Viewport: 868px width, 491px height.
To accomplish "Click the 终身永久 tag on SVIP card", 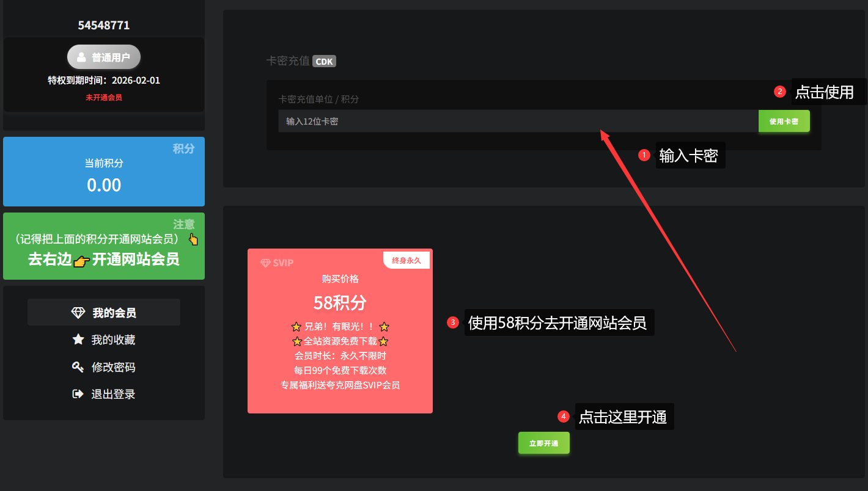I will (x=406, y=261).
